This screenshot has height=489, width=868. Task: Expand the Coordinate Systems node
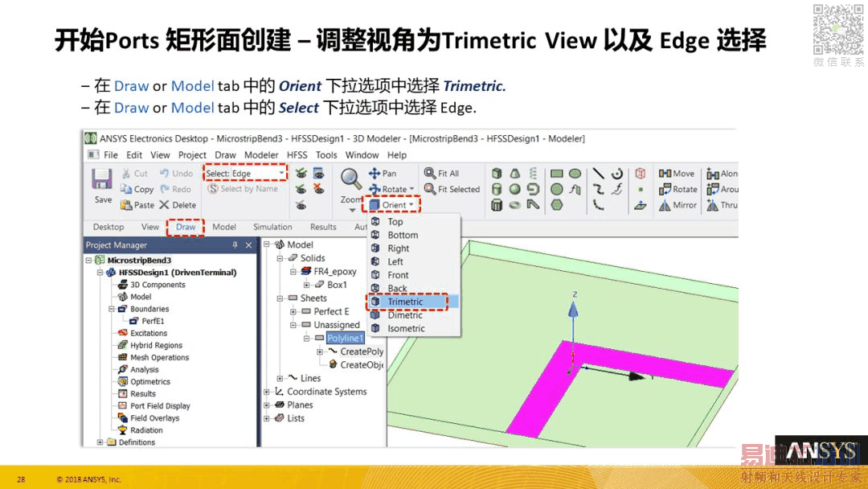point(266,392)
